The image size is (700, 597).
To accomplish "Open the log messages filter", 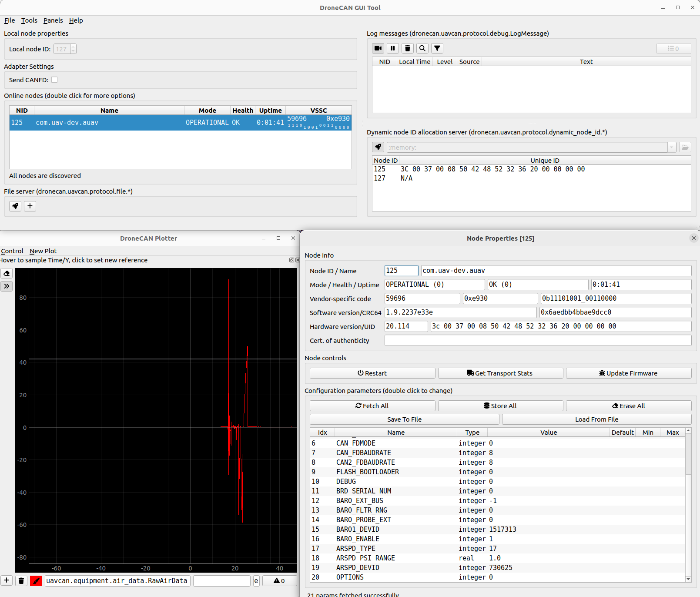I will [x=437, y=48].
